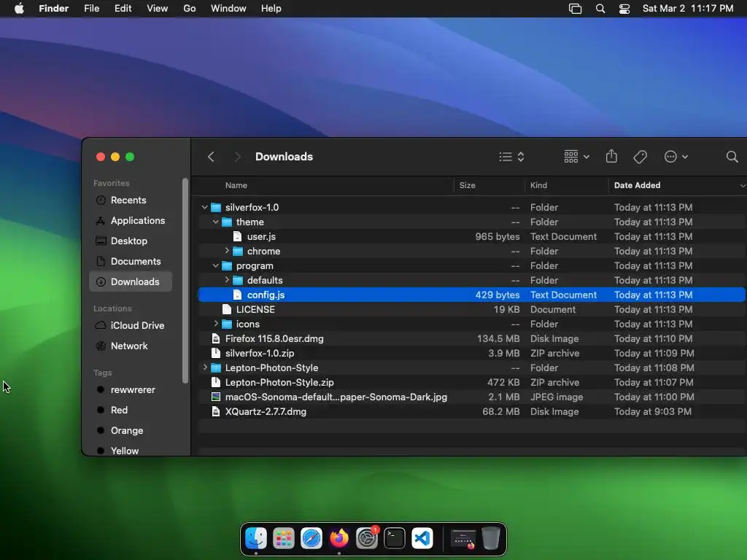Image resolution: width=747 pixels, height=560 pixels.
Task: Open Documents in the sidebar
Action: pos(130,262)
